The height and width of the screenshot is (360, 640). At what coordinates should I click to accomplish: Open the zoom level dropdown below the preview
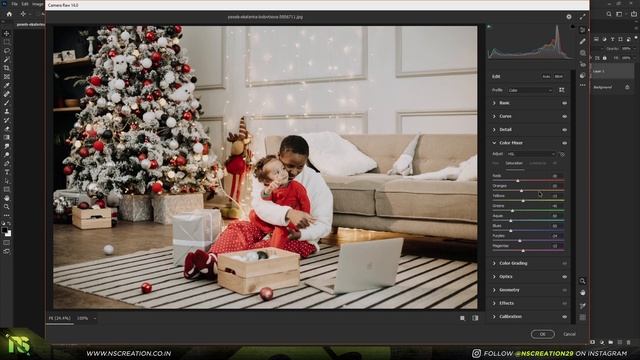pos(87,318)
